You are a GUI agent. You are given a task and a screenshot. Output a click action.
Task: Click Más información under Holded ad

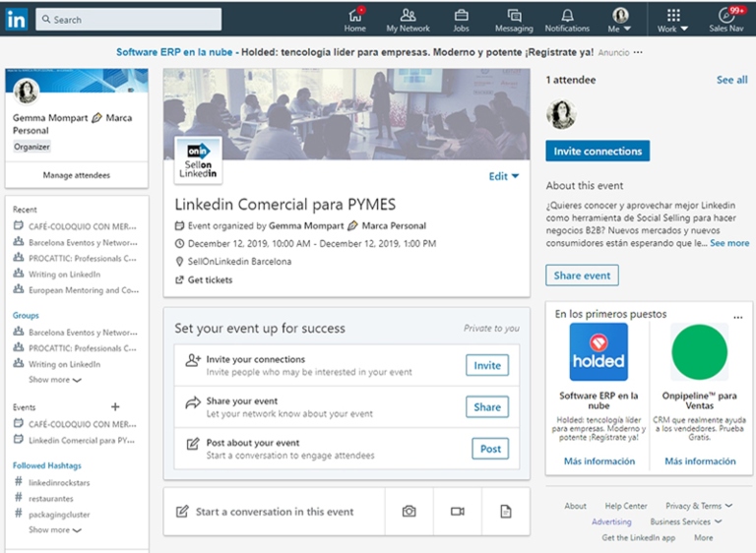click(x=599, y=461)
